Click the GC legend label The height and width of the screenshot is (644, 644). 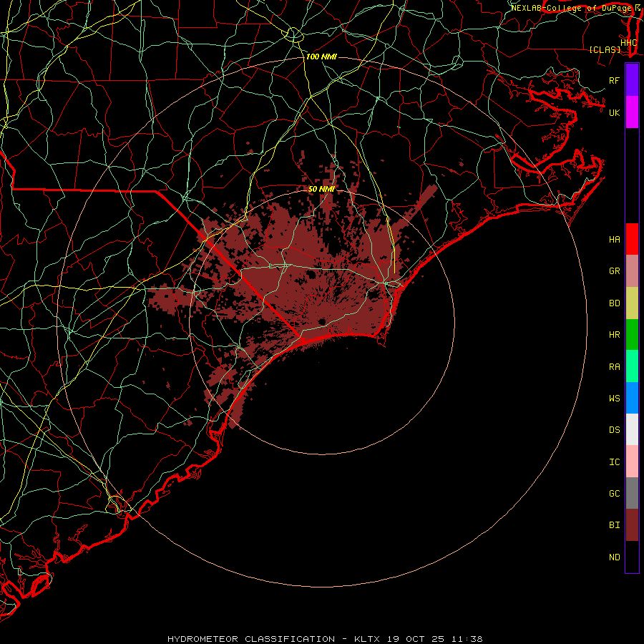(614, 494)
